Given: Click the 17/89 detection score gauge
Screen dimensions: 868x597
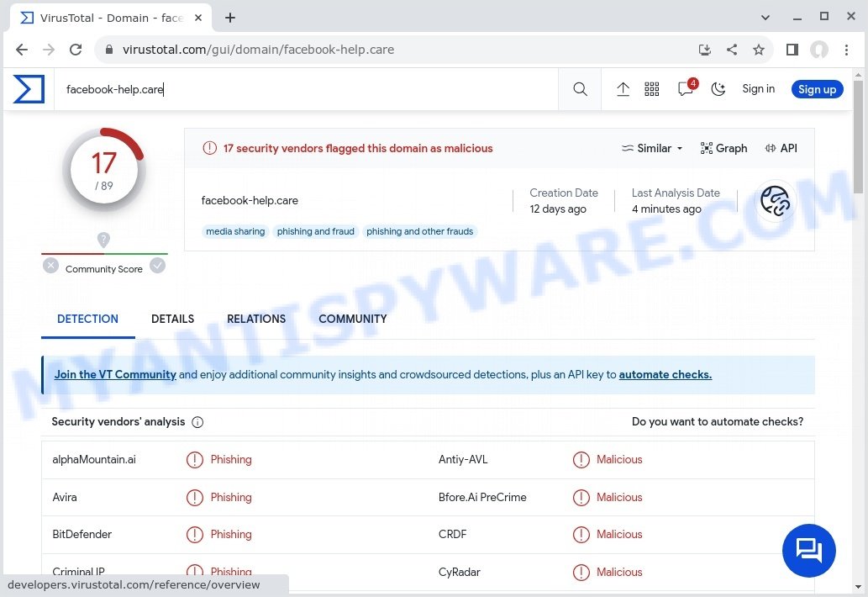Looking at the screenshot, I should click(x=104, y=170).
